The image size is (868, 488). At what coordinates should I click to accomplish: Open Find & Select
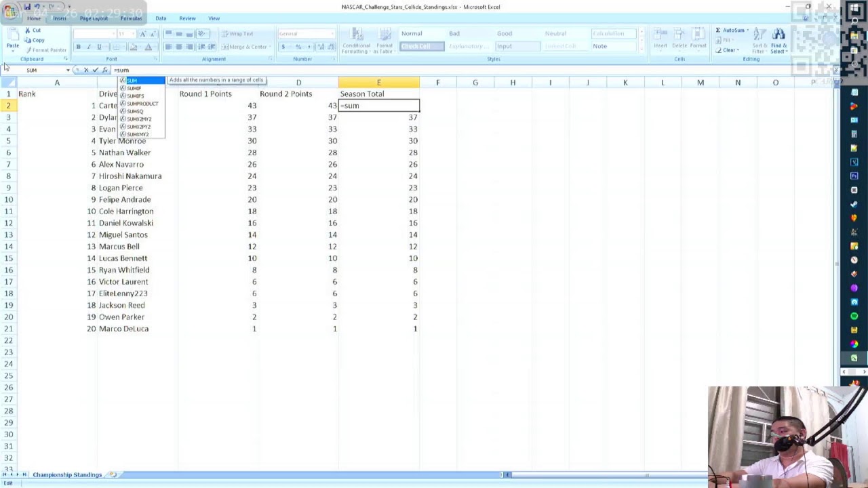click(x=778, y=41)
